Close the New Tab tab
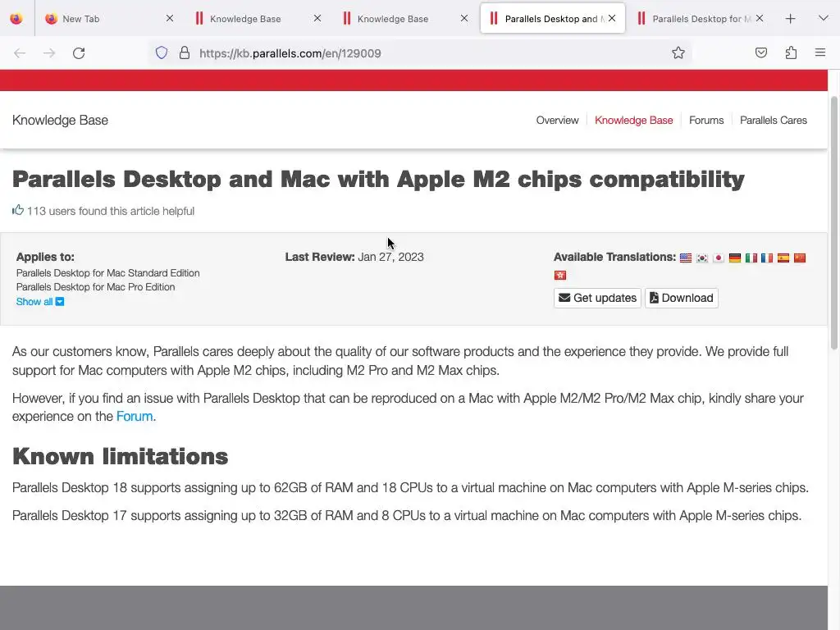The width and height of the screenshot is (840, 630). [x=170, y=18]
